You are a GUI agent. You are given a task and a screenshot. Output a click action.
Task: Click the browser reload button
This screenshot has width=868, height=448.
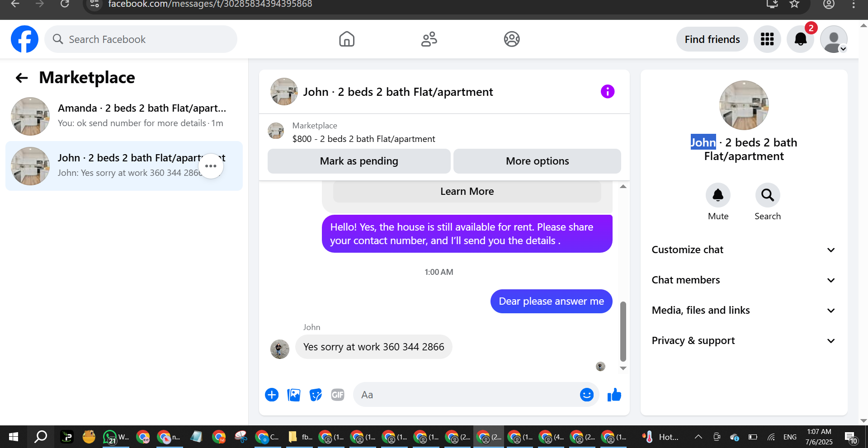[65, 4]
